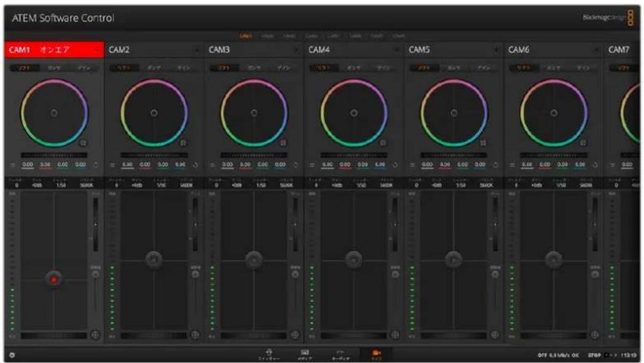This screenshot has height=363, width=644.
Task: Click CAM1 white balance 5600K value
Action: pos(86,185)
